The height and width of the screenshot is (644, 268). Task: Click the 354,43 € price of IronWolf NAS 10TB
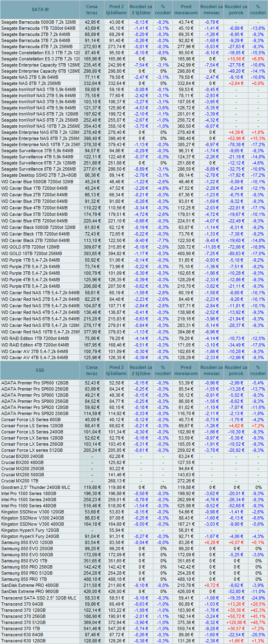[91, 126]
